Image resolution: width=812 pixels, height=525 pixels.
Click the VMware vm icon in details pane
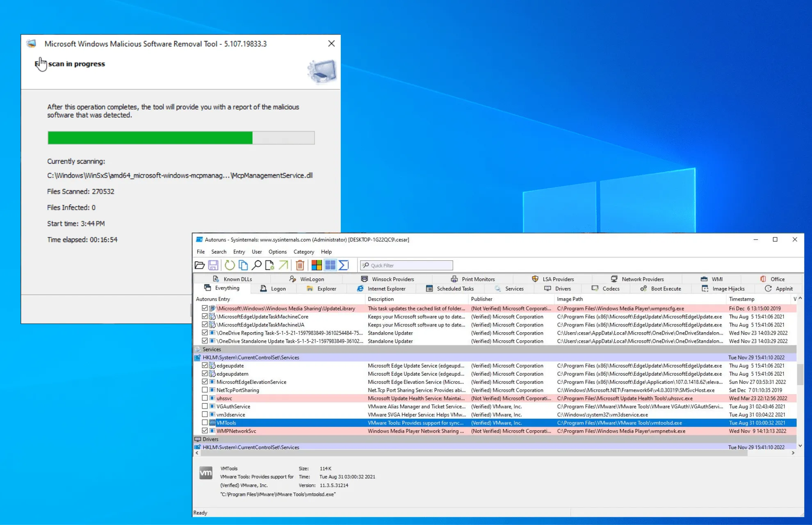[x=206, y=473]
